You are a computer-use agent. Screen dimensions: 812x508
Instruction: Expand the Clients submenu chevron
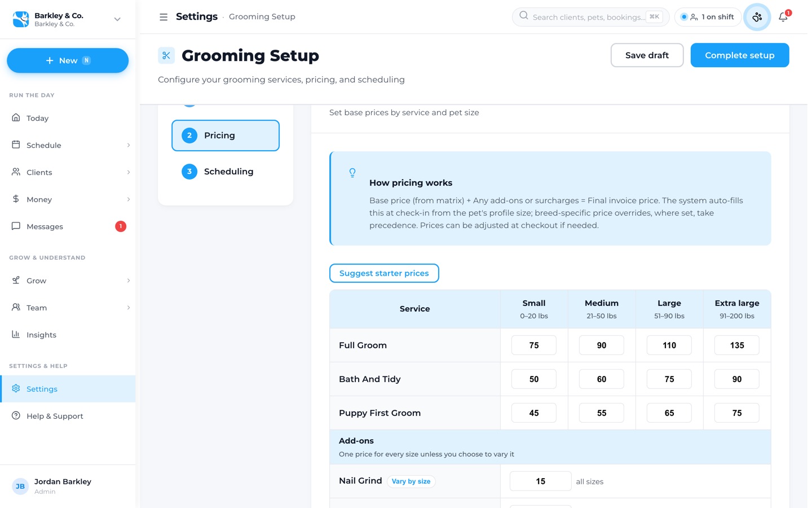(x=129, y=172)
